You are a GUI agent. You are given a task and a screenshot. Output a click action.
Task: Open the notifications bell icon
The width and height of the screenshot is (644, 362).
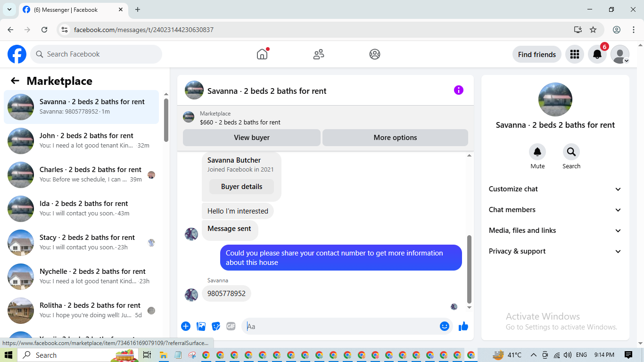pyautogui.click(x=597, y=54)
